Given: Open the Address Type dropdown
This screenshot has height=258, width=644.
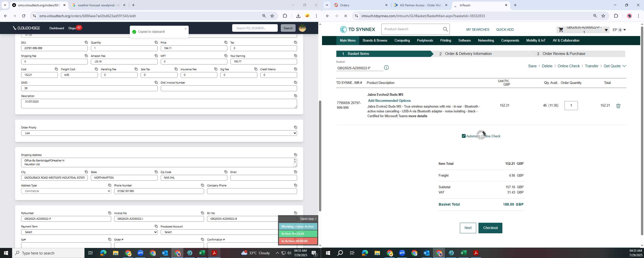Looking at the screenshot, I should (66, 191).
